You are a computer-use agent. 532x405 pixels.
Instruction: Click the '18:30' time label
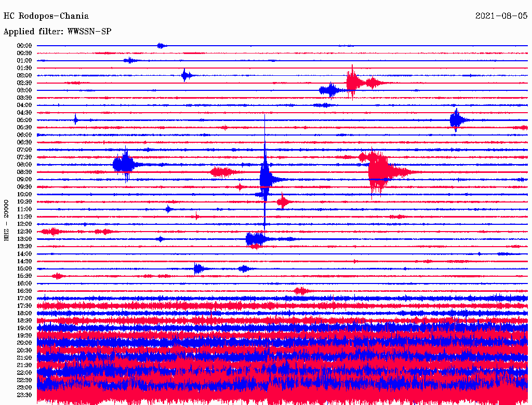[x=24, y=320]
